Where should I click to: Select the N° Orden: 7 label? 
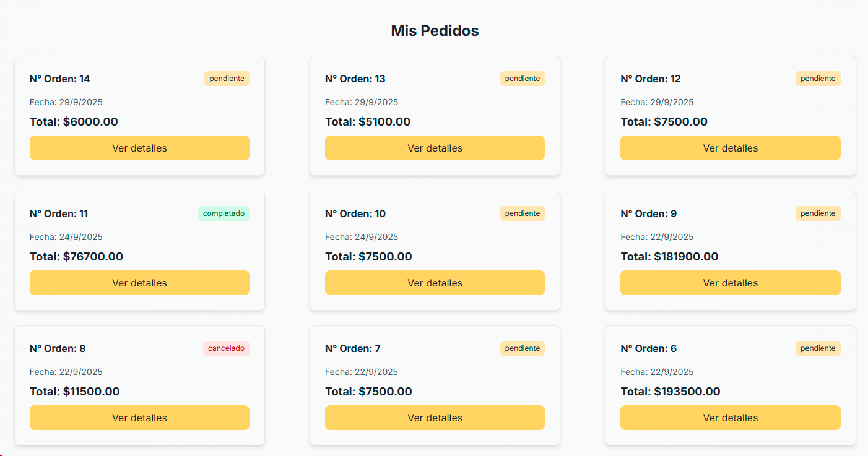353,348
